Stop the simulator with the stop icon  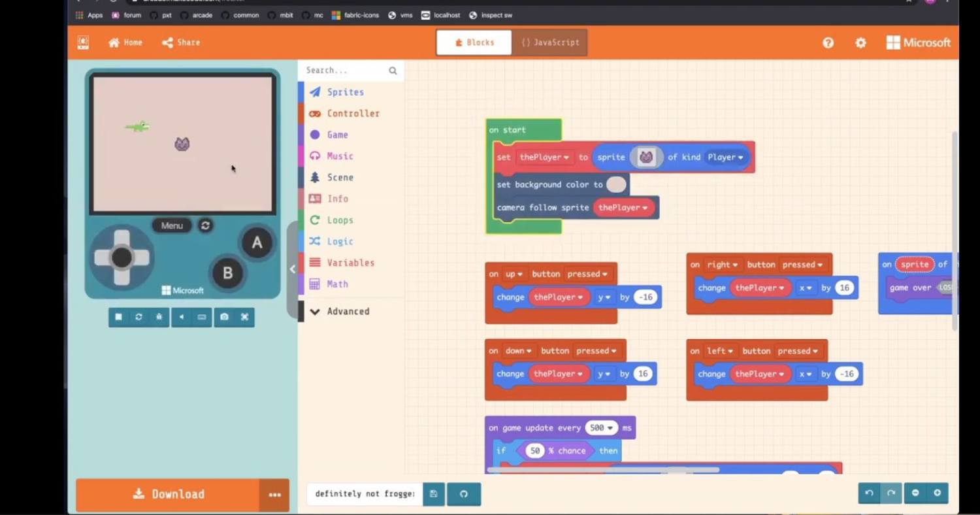pos(119,317)
